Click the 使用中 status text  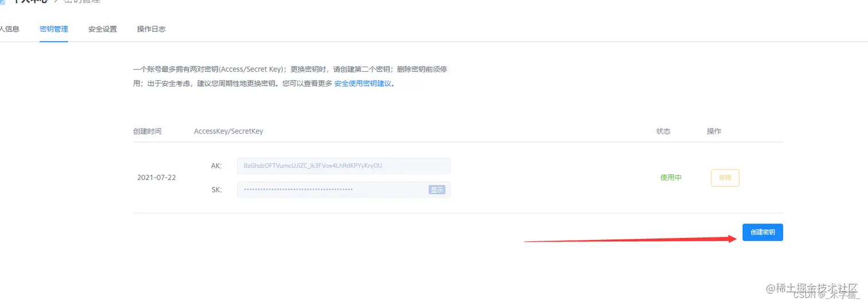click(x=671, y=178)
